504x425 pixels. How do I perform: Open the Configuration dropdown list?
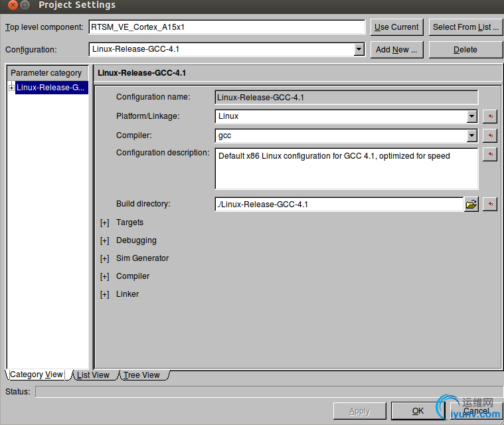point(359,50)
